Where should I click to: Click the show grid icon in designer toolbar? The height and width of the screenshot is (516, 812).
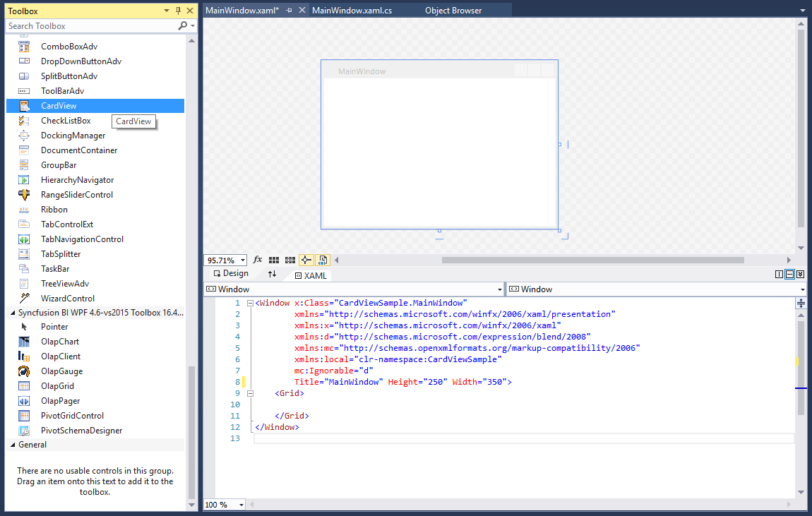(274, 260)
